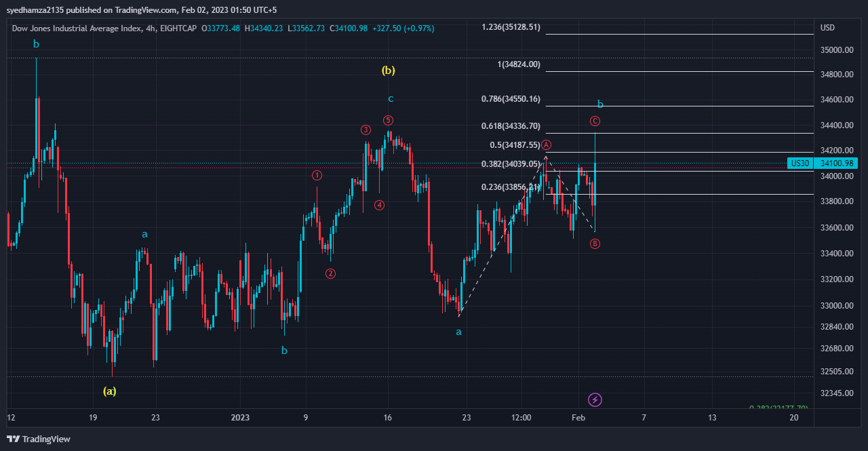
Task: Click the cyan b label beside circled C
Action: 600,104
